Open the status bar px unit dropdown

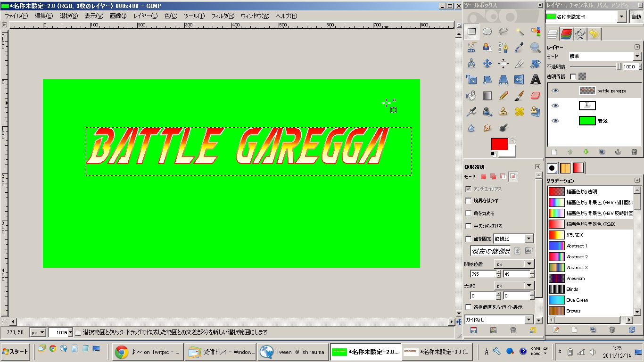[x=38, y=332]
